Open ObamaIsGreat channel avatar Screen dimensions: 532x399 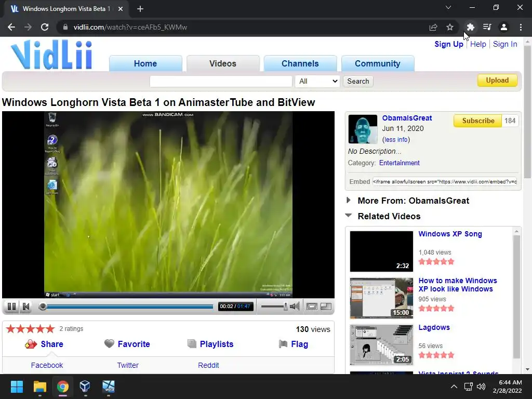pos(363,129)
